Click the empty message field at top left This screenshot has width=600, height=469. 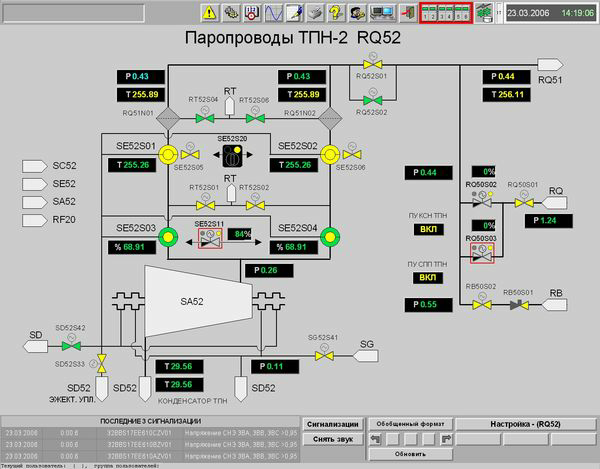tap(73, 13)
